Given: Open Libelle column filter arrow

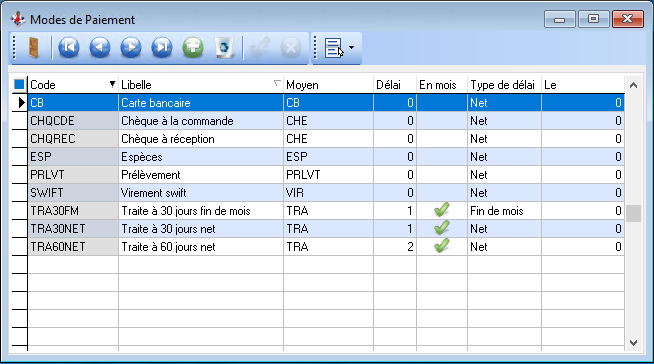Looking at the screenshot, I should click(x=277, y=83).
